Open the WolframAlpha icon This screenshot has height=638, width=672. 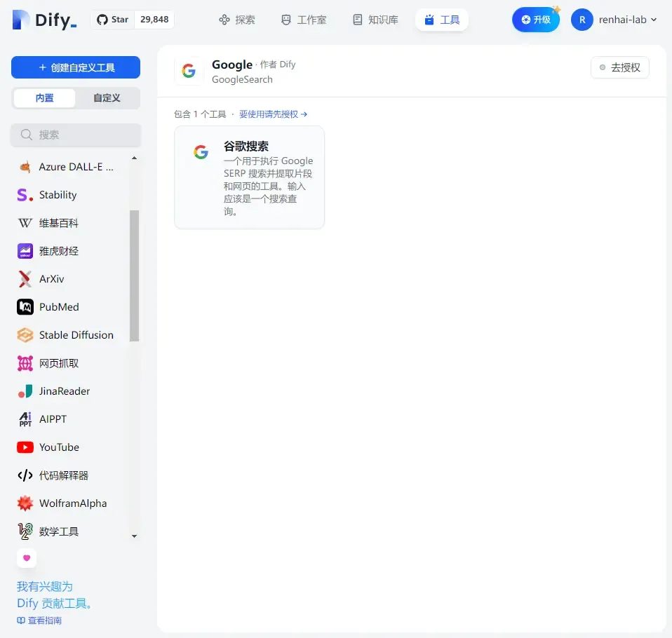point(25,503)
